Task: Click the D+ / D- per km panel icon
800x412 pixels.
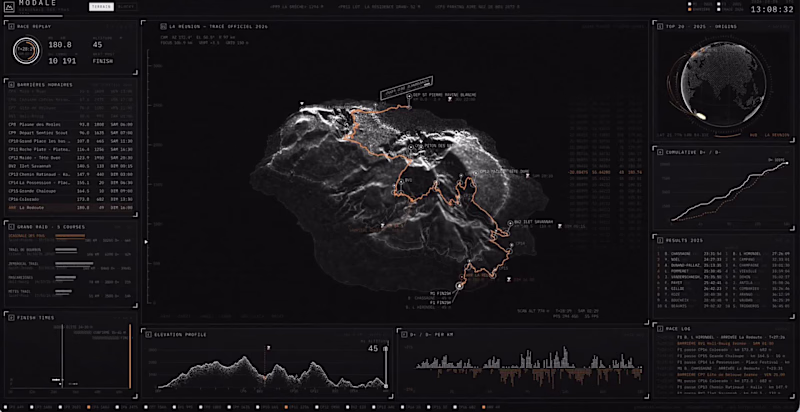Action: (x=405, y=334)
